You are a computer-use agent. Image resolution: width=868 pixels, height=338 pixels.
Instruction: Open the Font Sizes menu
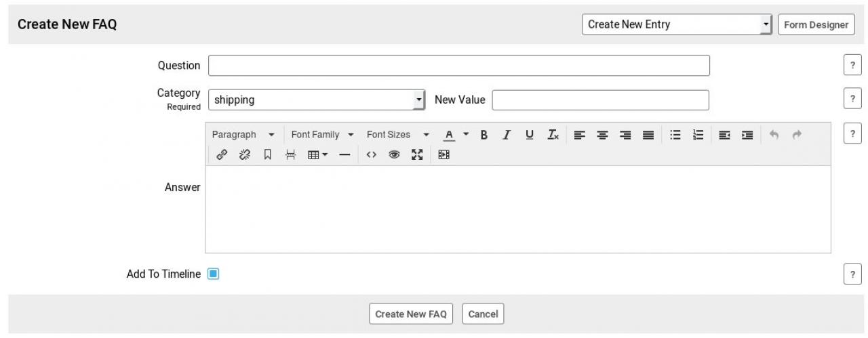397,135
